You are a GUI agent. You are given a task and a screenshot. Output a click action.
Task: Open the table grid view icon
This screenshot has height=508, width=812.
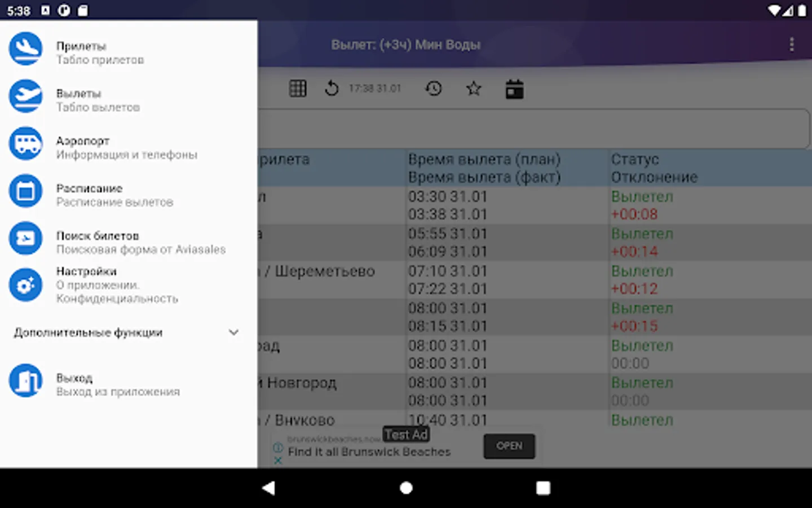click(298, 89)
